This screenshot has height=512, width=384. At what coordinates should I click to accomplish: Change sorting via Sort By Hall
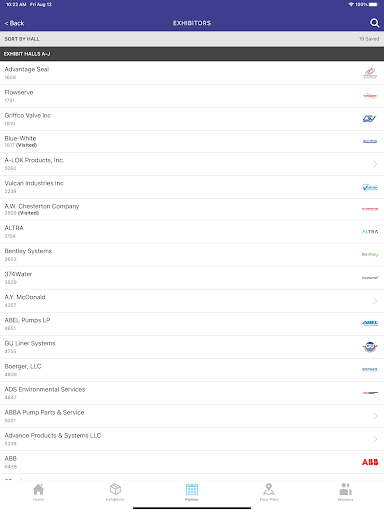coord(22,39)
